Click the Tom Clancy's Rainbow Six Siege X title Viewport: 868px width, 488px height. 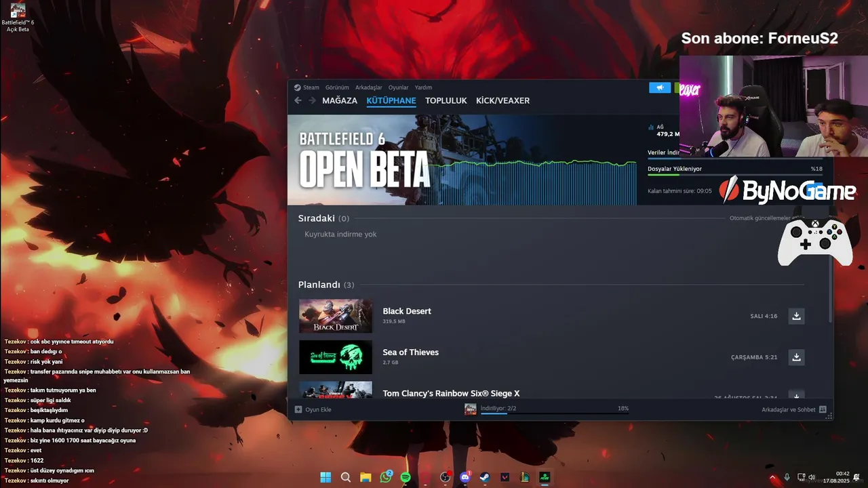[x=451, y=393]
